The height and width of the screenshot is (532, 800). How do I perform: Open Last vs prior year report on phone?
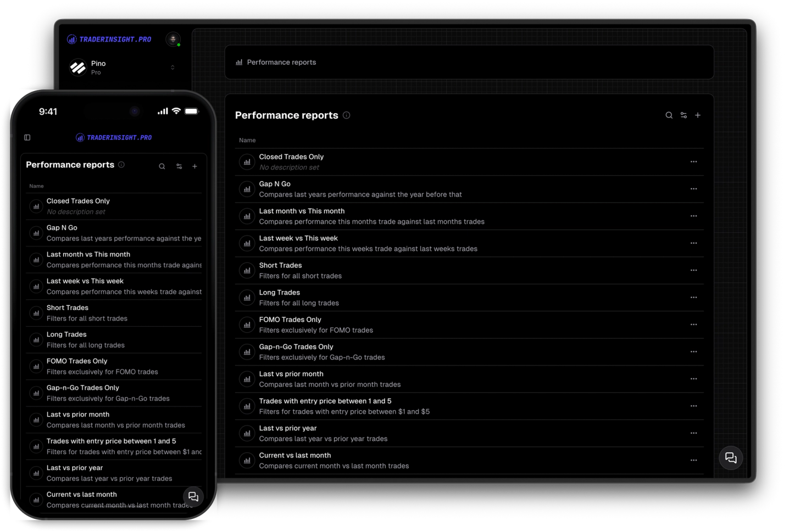pos(114,473)
